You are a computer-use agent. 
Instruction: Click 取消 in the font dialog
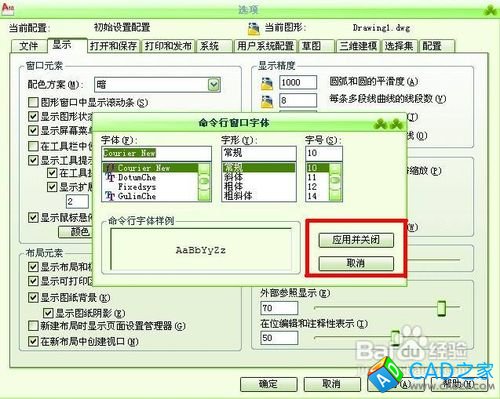pos(356,263)
